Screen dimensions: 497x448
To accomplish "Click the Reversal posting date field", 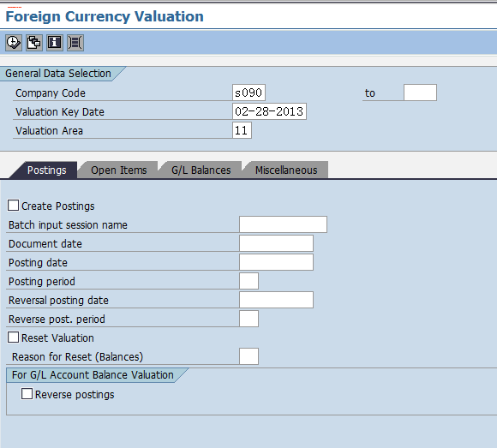I will click(277, 300).
